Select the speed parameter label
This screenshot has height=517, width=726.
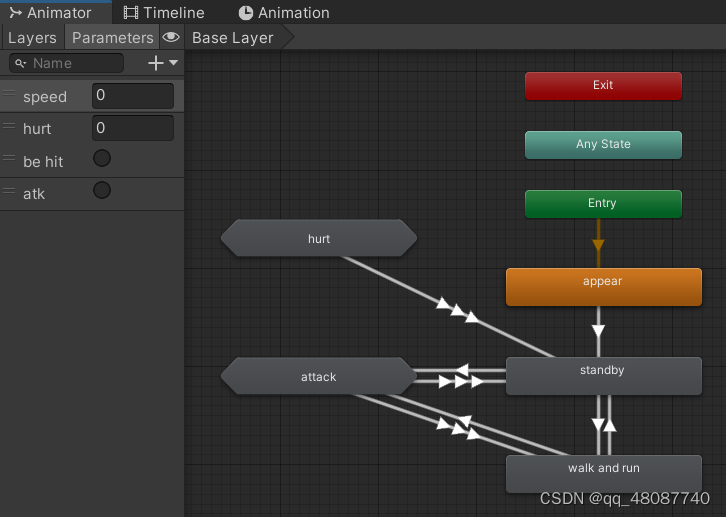[x=45, y=97]
